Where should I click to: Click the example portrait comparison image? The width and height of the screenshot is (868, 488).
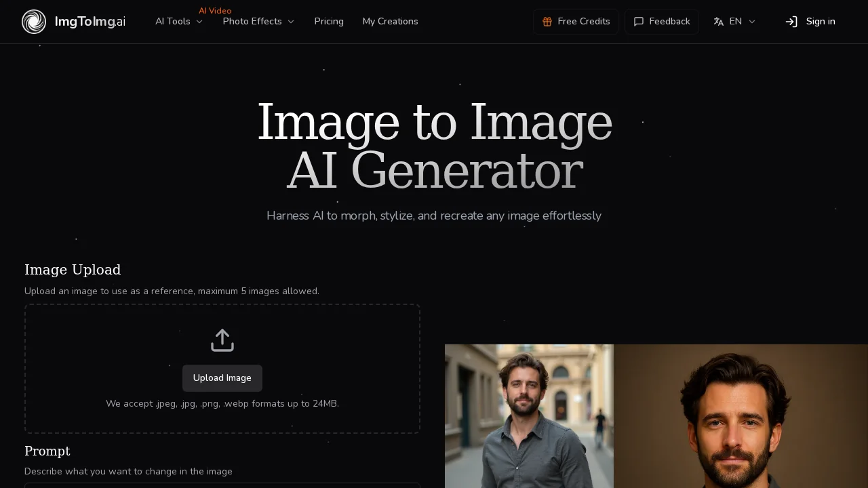(655, 416)
